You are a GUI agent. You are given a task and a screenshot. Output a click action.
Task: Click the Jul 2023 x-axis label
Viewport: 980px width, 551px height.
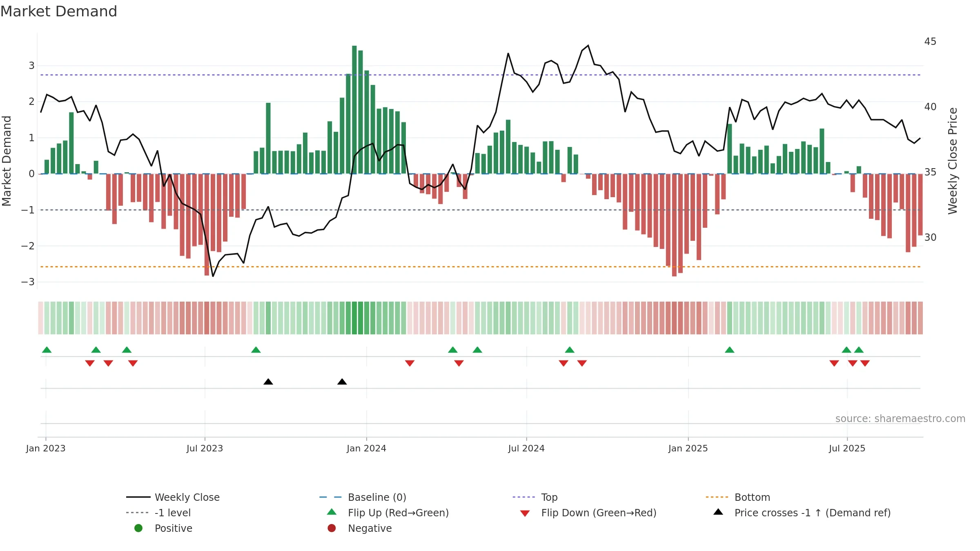pos(205,448)
